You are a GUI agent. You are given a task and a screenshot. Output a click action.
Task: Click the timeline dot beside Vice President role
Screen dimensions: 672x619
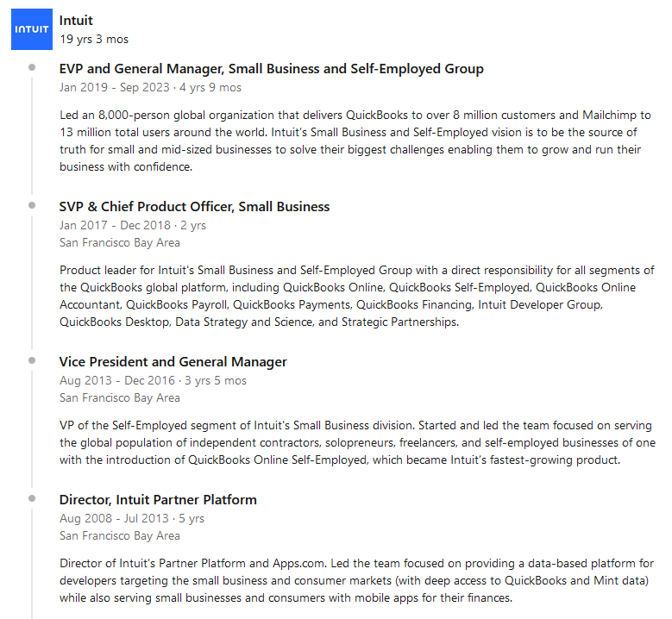coord(32,360)
